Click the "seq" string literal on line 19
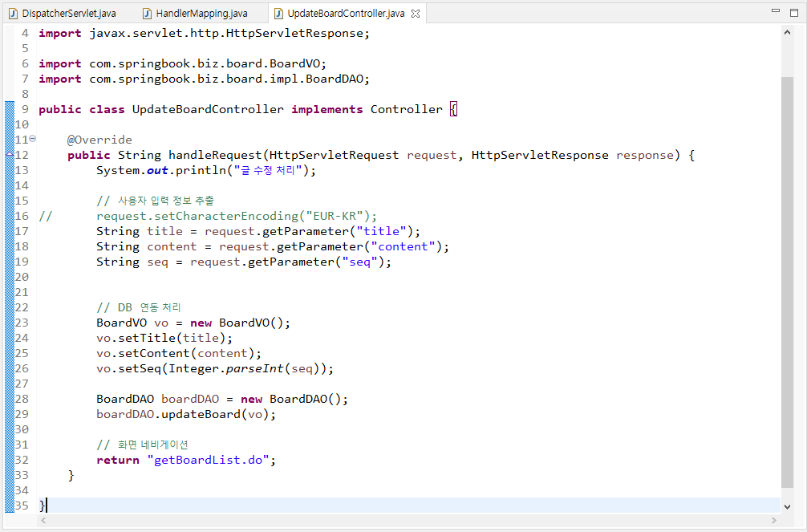 pyautogui.click(x=359, y=262)
